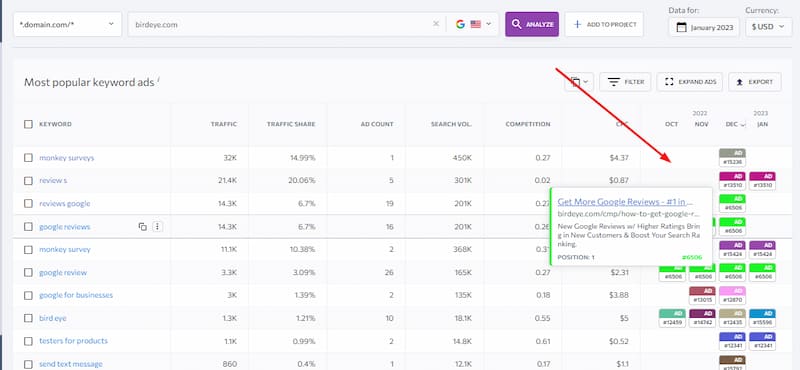This screenshot has height=370, width=800.
Task: Open the three-dot menu on google reviews row
Action: coord(158,227)
